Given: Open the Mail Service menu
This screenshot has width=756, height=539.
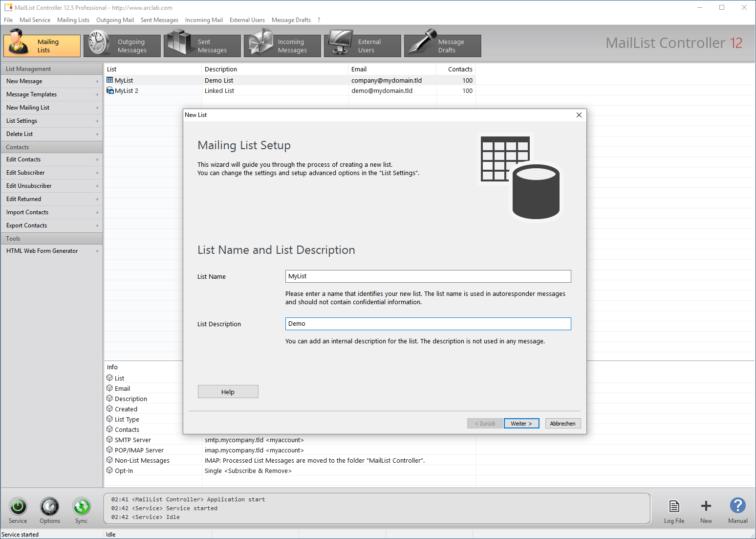Looking at the screenshot, I should (x=35, y=20).
